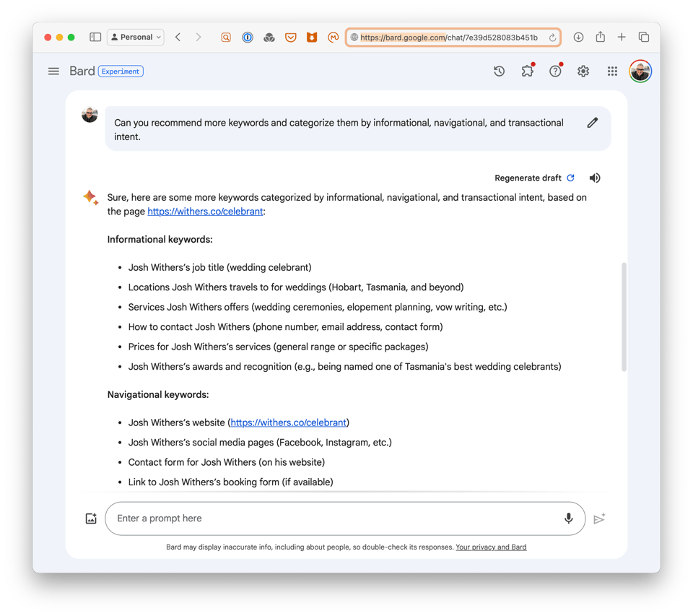Image resolution: width=693 pixels, height=616 pixels.
Task: Open the Bard extensions puzzle icon
Action: click(x=527, y=71)
